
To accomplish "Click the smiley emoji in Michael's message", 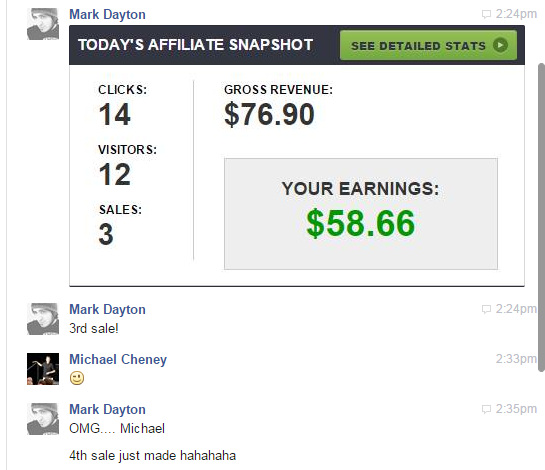I will [x=77, y=378].
